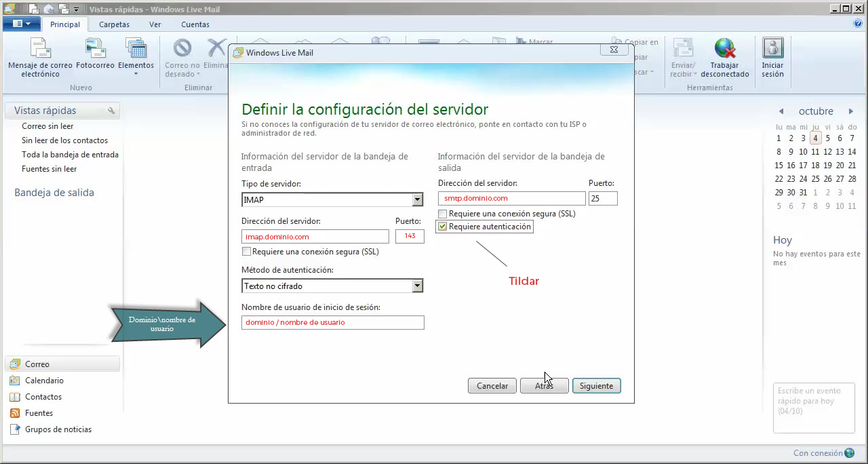Click the Grupos de noticias icon

click(x=14, y=429)
